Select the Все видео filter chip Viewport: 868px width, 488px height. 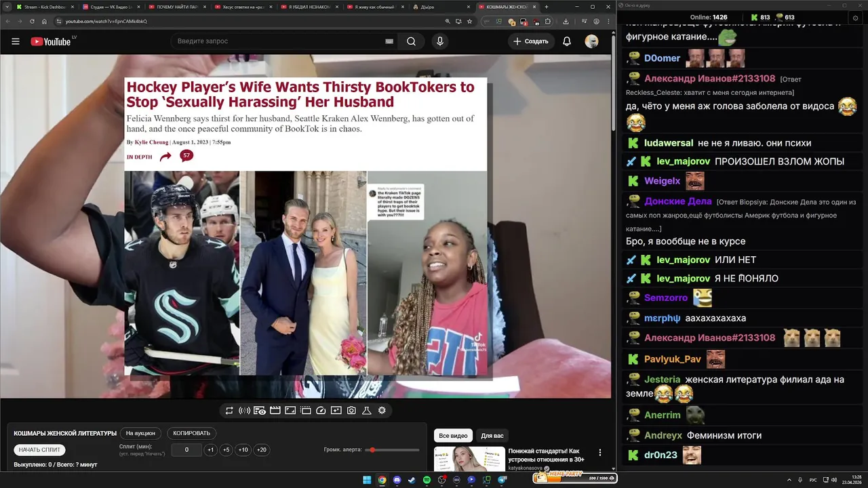click(x=453, y=436)
